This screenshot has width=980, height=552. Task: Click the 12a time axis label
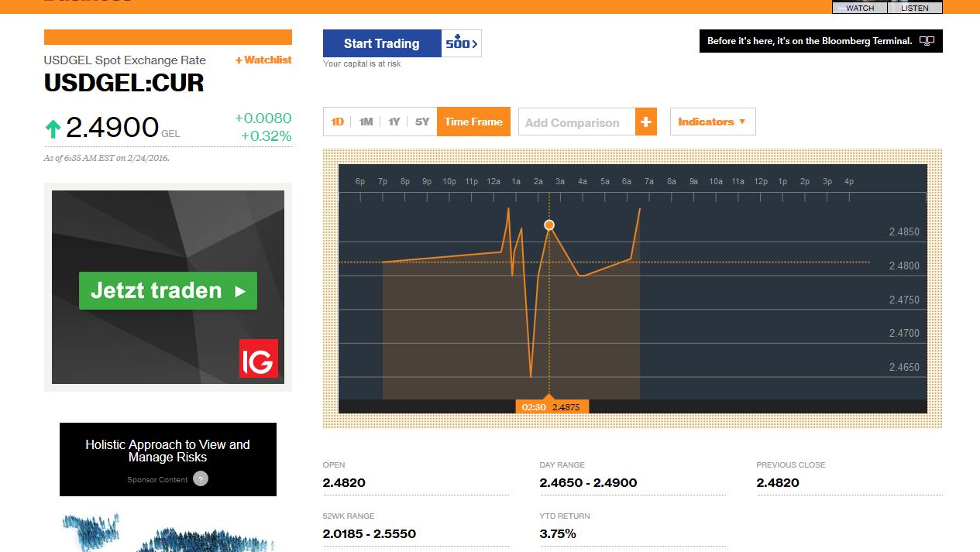[493, 181]
